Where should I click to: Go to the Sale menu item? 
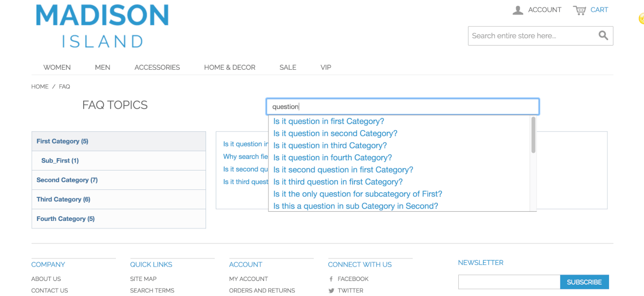288,68
